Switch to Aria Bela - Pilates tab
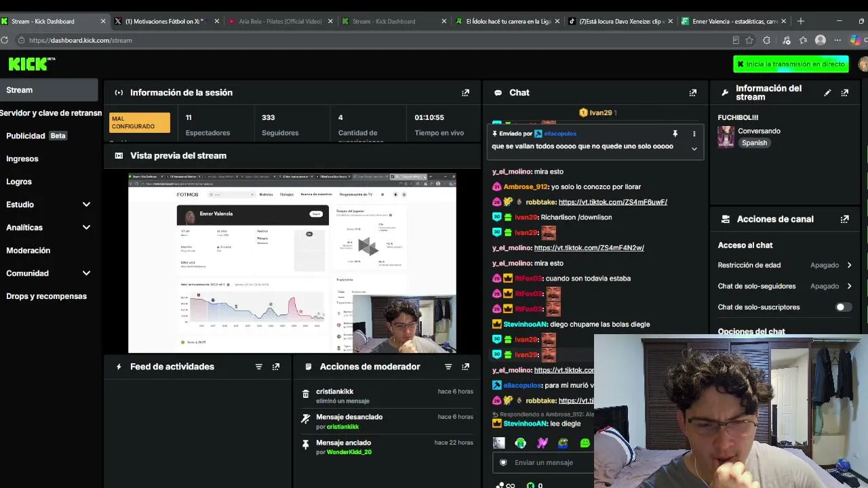This screenshot has width=868, height=488. [x=280, y=21]
